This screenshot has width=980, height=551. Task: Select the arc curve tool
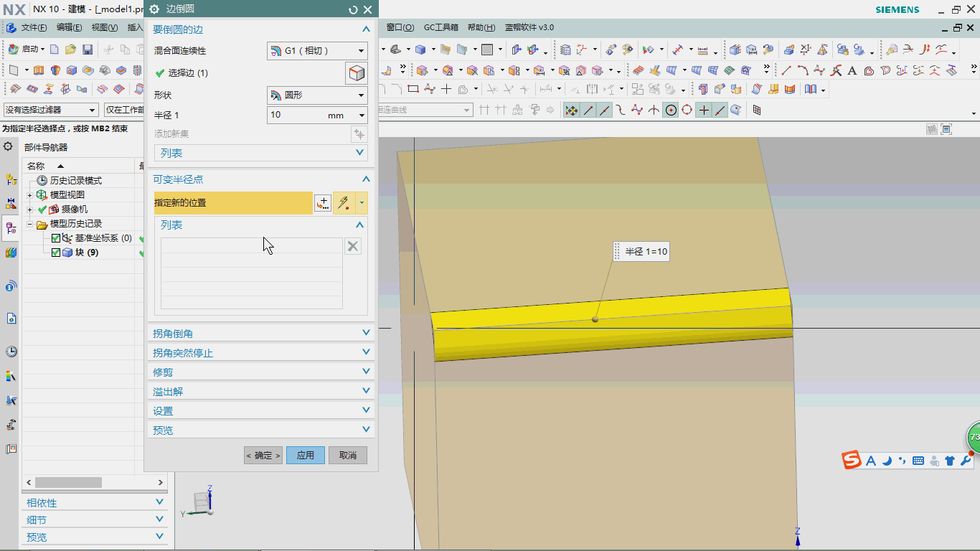tap(803, 70)
